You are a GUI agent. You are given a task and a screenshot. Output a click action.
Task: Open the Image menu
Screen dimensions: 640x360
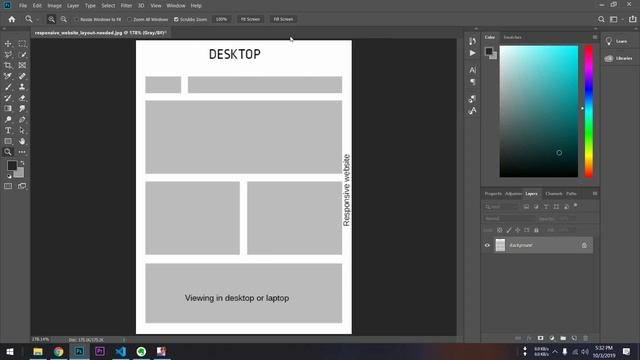pos(54,6)
